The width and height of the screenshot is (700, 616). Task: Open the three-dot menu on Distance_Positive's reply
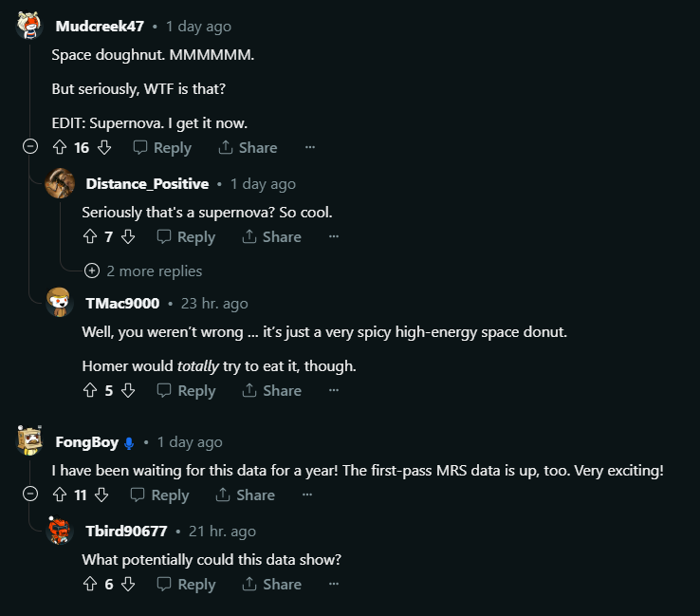[x=333, y=236]
